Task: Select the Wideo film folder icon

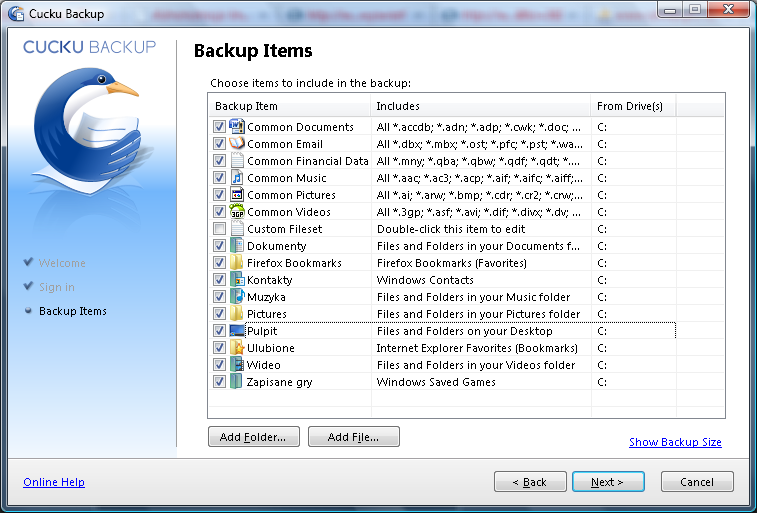Action: pyautogui.click(x=237, y=364)
